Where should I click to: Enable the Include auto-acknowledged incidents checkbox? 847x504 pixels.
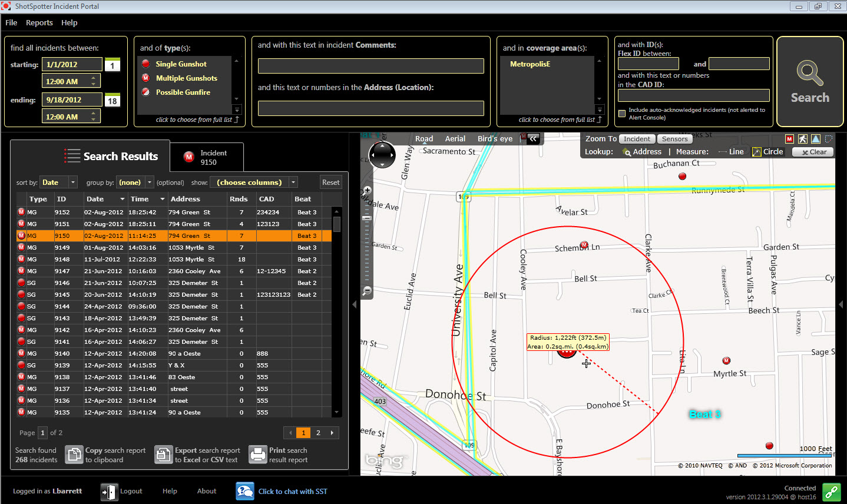(x=622, y=114)
